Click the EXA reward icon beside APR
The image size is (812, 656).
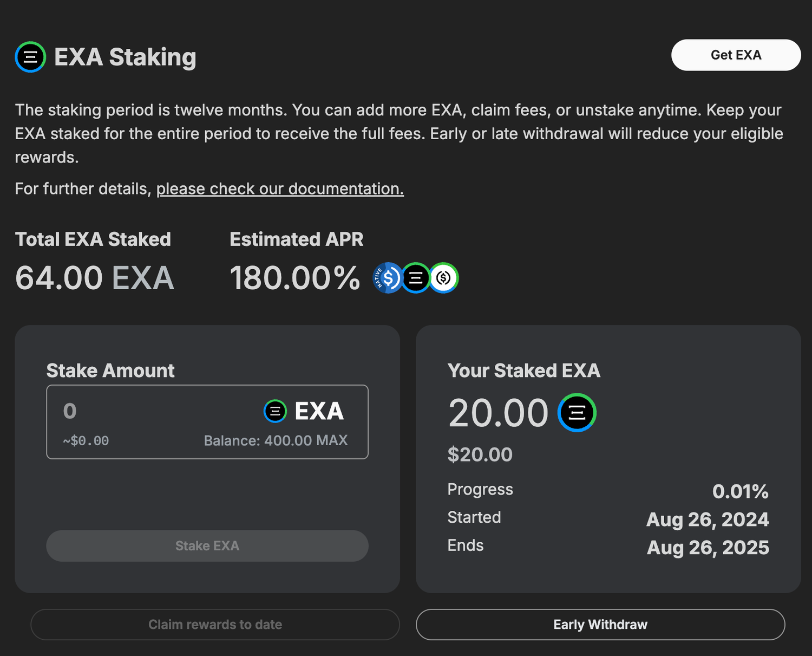[x=416, y=278]
